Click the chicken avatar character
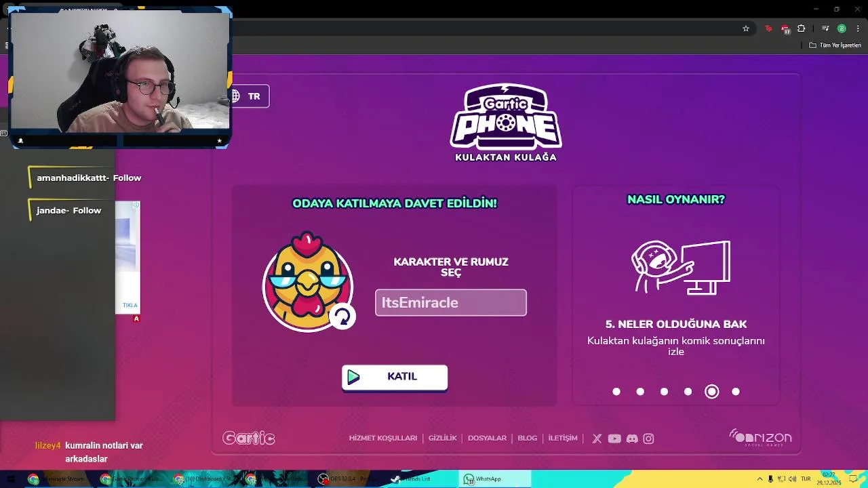Screen dimensions: 868x488 307,282
